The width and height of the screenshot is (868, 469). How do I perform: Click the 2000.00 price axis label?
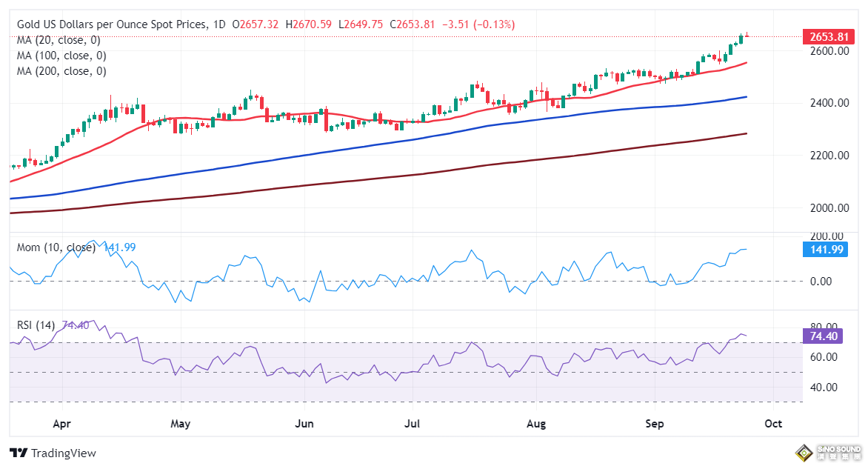[828, 208]
